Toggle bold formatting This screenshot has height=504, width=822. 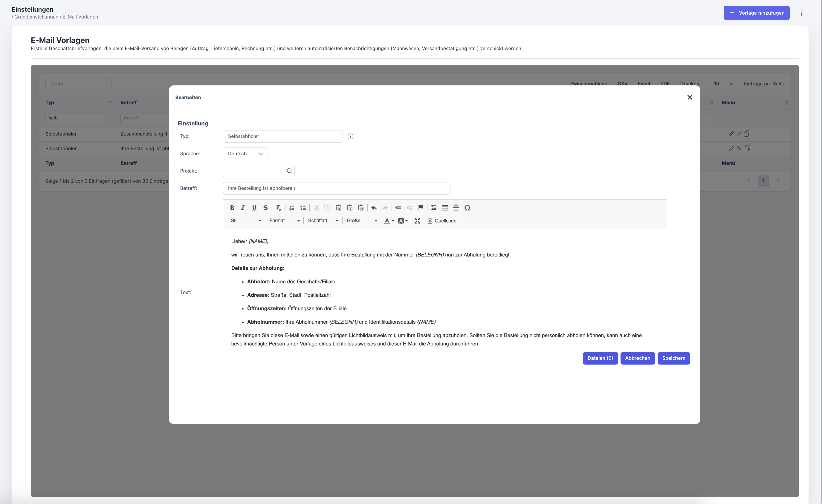click(232, 208)
